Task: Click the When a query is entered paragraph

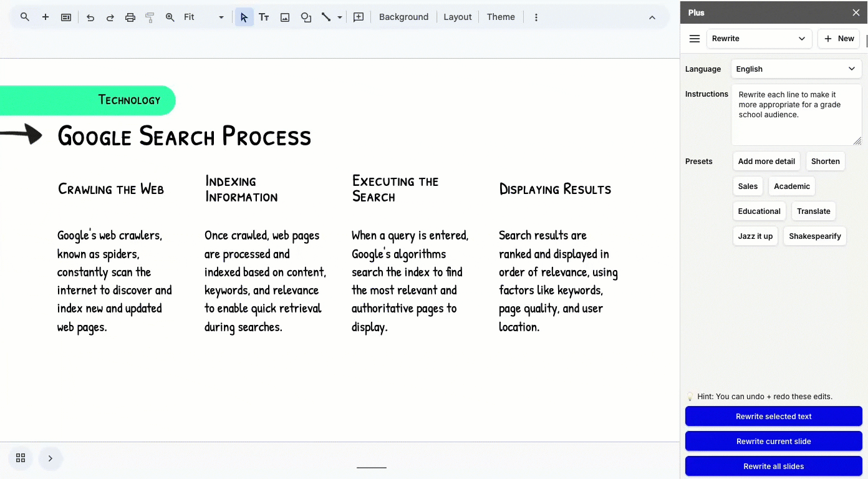Action: pos(410,281)
